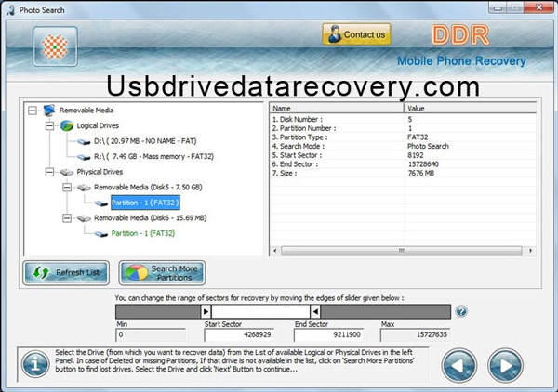
Task: Click the End Sector input field
Action: [x=328, y=334]
